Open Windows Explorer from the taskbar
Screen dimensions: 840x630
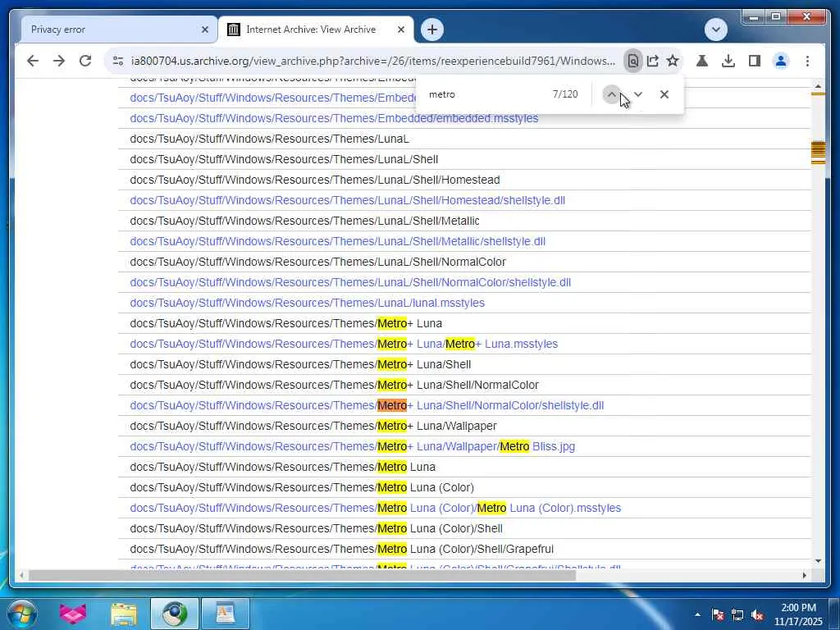click(x=124, y=614)
